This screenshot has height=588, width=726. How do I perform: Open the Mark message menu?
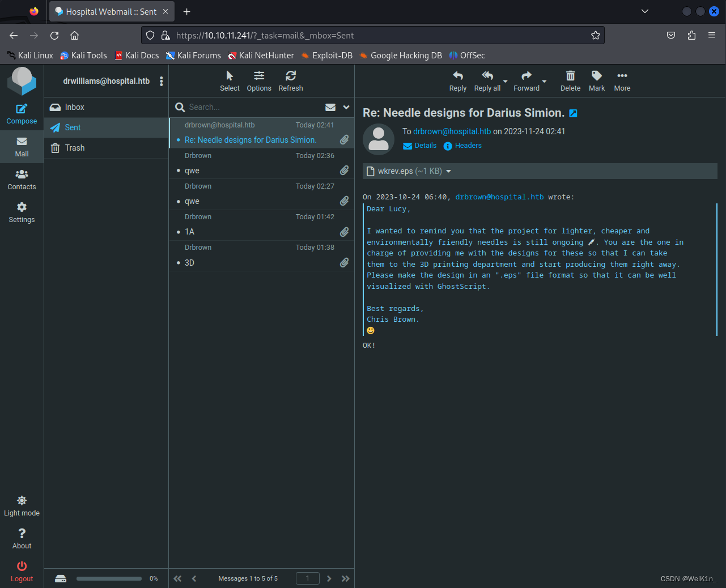[x=597, y=81]
